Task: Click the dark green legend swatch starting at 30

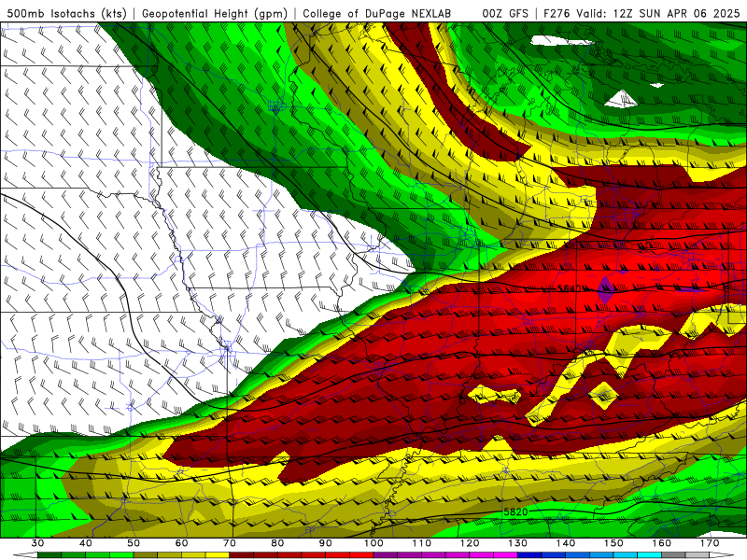Action: point(49,555)
